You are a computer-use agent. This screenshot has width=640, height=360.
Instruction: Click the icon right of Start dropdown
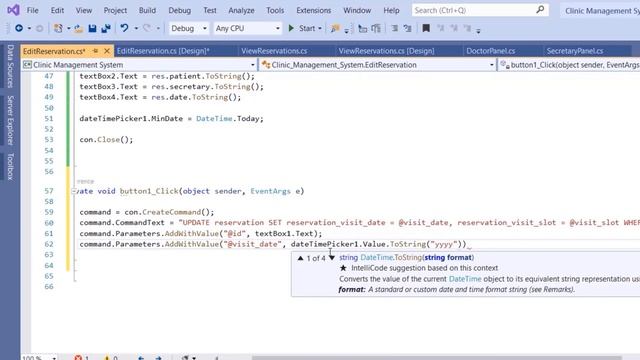[x=335, y=28]
